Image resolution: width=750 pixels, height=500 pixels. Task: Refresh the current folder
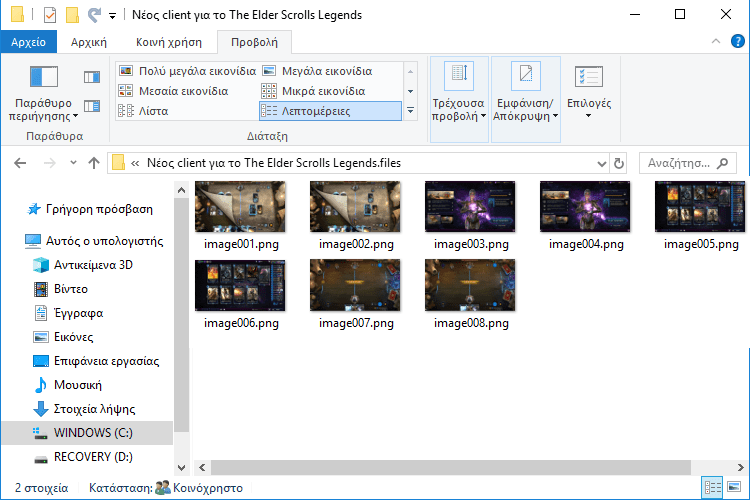[x=618, y=164]
